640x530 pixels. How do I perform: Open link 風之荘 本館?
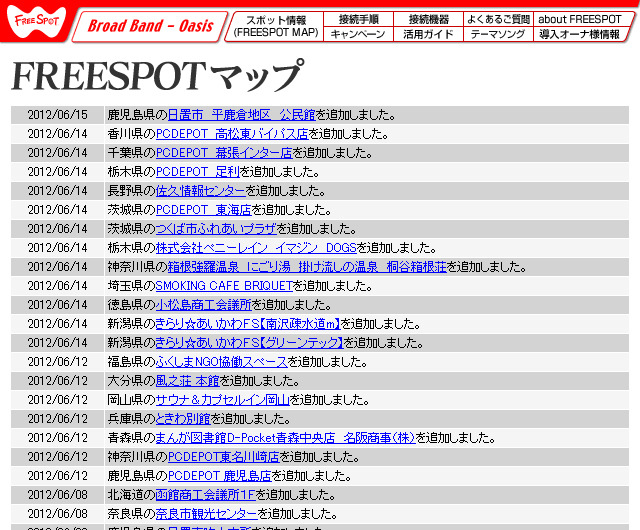[x=188, y=381]
